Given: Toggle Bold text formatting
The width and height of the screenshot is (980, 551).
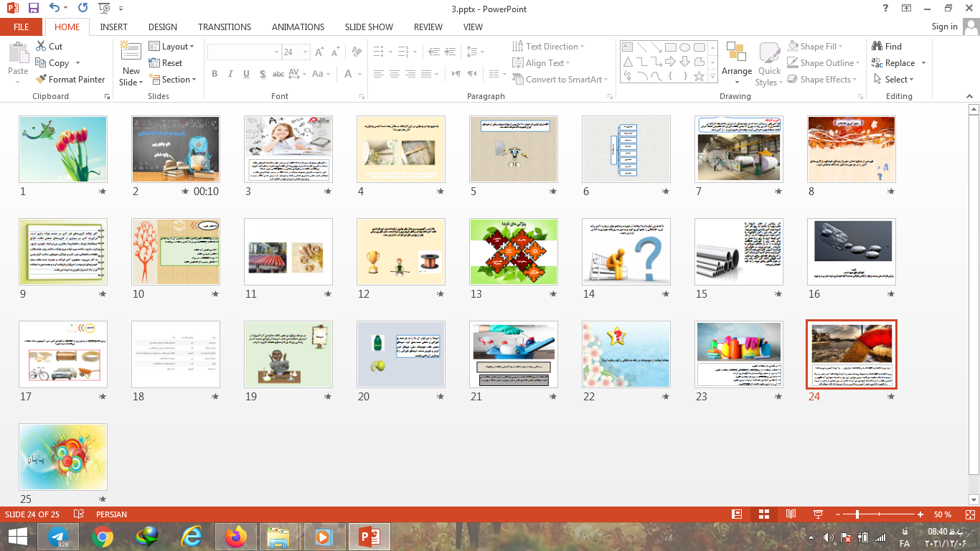Looking at the screenshot, I should 215,74.
